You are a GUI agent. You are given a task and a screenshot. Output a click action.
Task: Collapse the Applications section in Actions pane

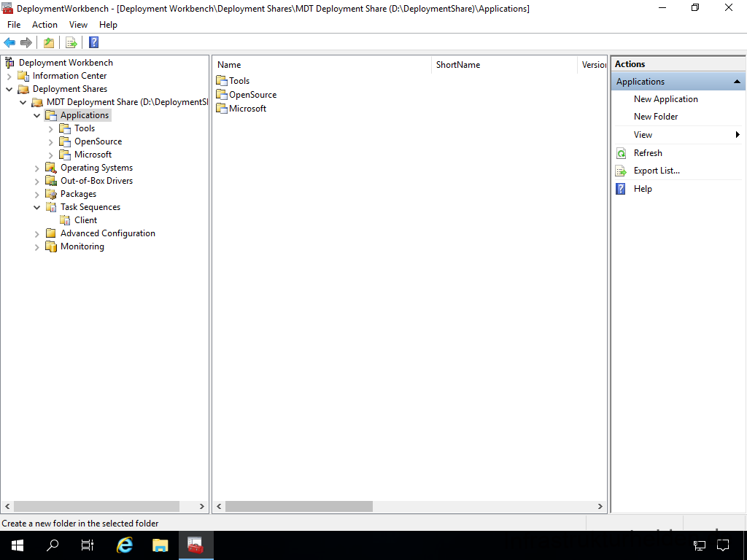click(737, 82)
